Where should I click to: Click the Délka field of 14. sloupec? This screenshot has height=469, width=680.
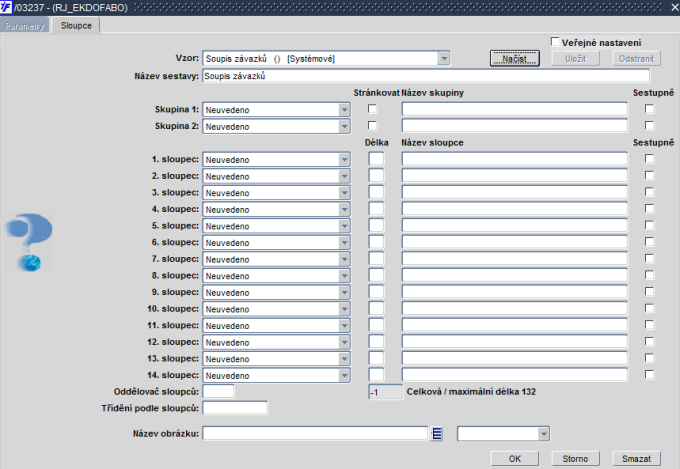tap(376, 375)
